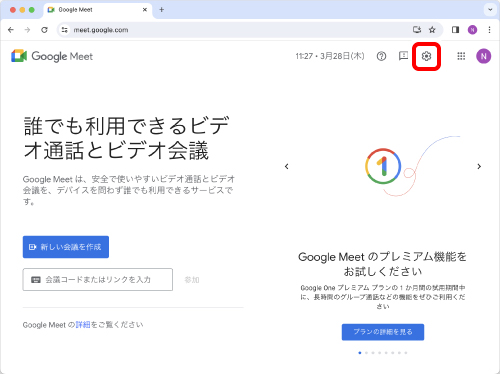Click 新しい会議を作成 button
The width and height of the screenshot is (500, 374).
coord(66,247)
